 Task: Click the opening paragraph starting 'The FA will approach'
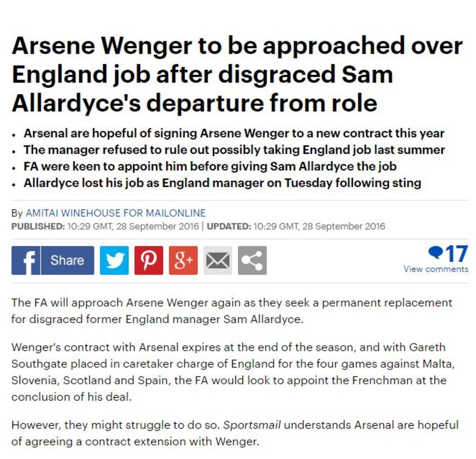tap(231, 310)
